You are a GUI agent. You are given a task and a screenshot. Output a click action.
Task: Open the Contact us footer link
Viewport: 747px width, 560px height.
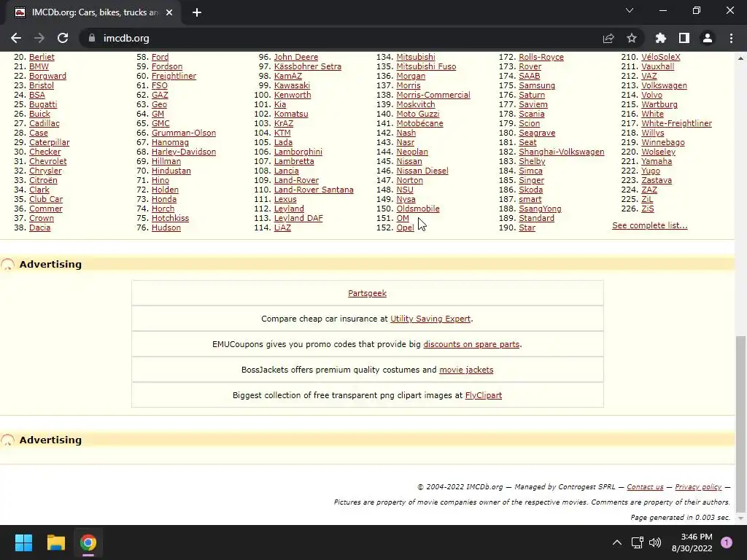point(645,486)
